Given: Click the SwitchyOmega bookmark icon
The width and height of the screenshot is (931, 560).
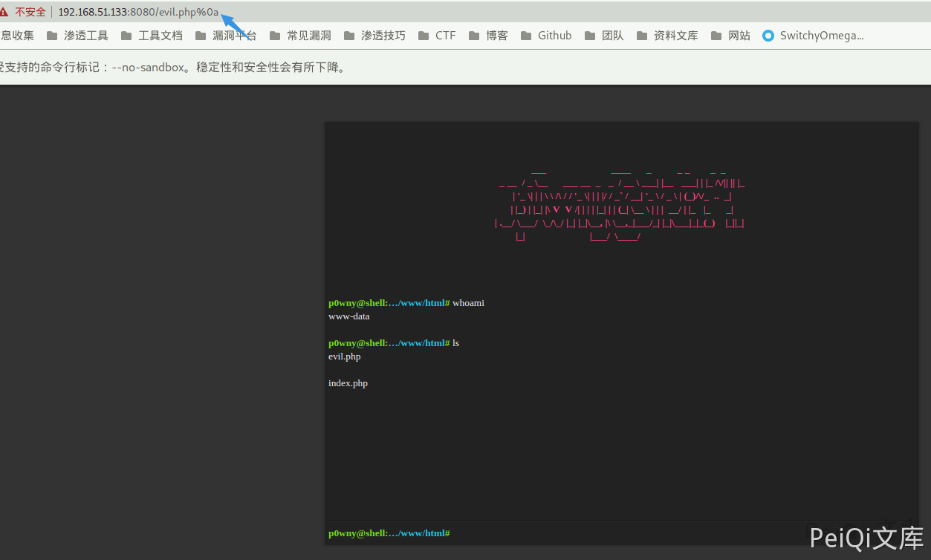Looking at the screenshot, I should coord(768,36).
